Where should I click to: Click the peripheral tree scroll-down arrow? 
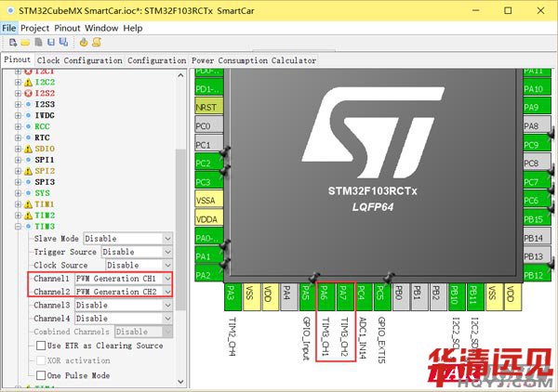[180, 382]
